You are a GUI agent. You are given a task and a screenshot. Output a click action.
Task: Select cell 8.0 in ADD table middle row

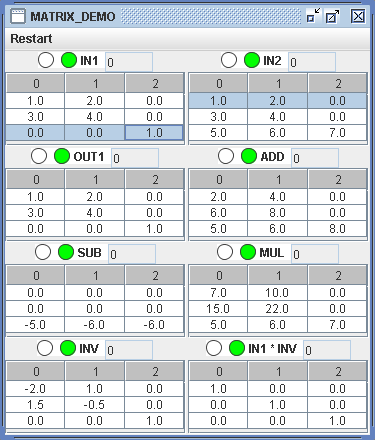click(x=278, y=213)
